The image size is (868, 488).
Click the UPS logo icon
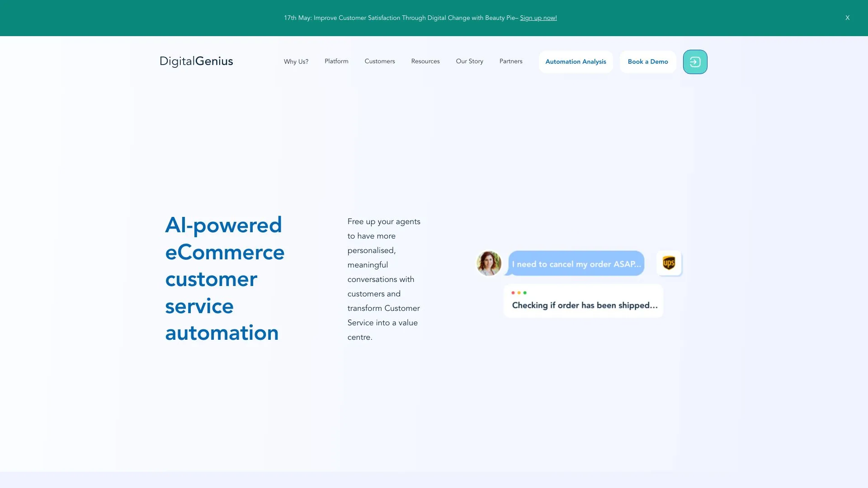pyautogui.click(x=669, y=263)
